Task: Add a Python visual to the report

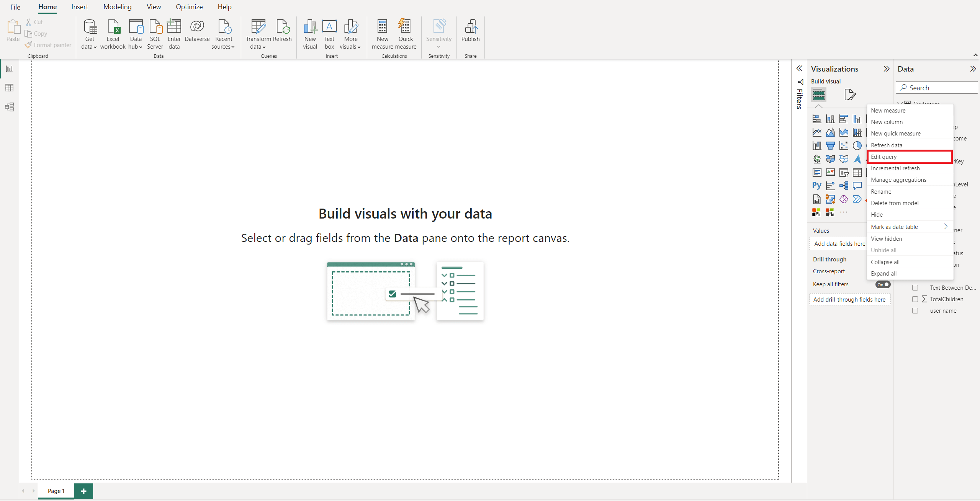Action: [817, 186]
